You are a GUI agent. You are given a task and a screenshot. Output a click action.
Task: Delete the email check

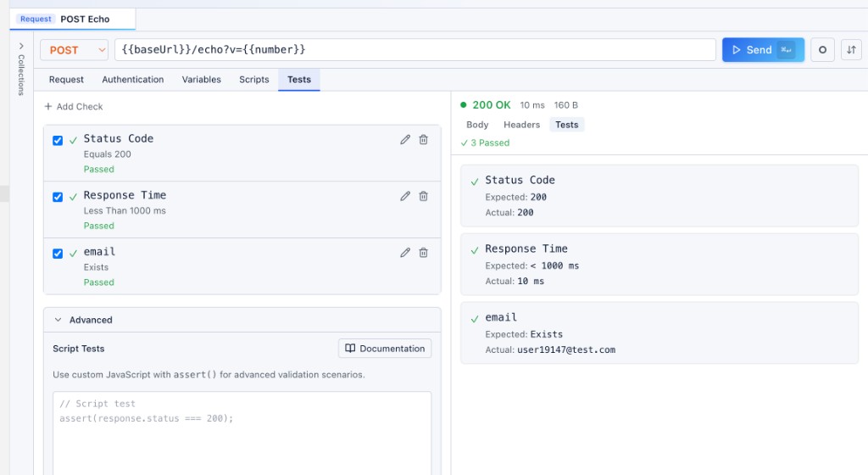click(424, 253)
